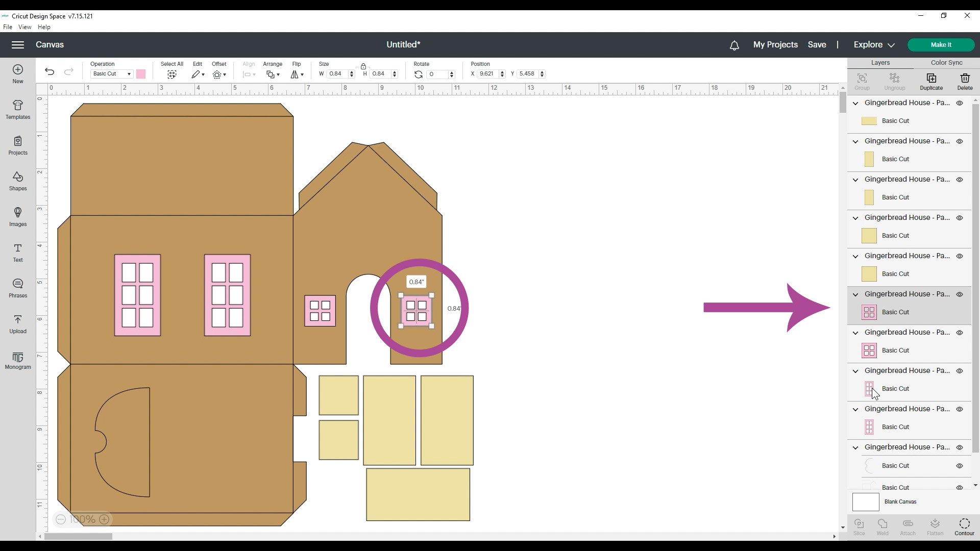Click the Attach button

[x=908, y=527]
